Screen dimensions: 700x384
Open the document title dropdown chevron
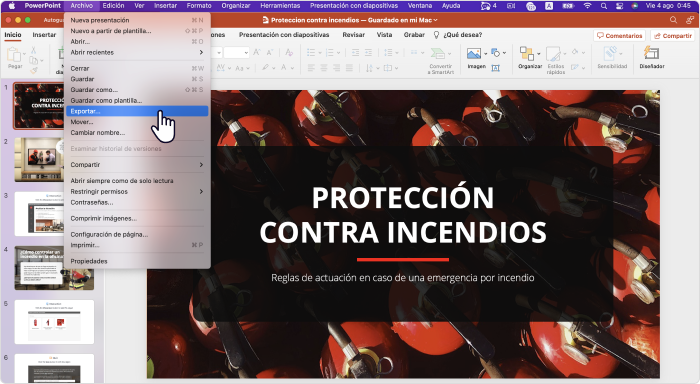pyautogui.click(x=435, y=20)
